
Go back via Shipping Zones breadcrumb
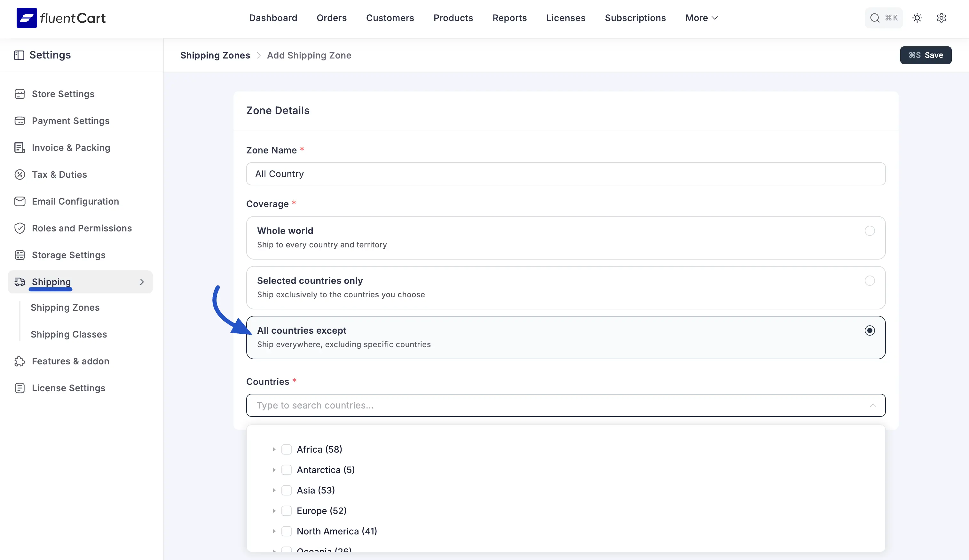pos(215,55)
